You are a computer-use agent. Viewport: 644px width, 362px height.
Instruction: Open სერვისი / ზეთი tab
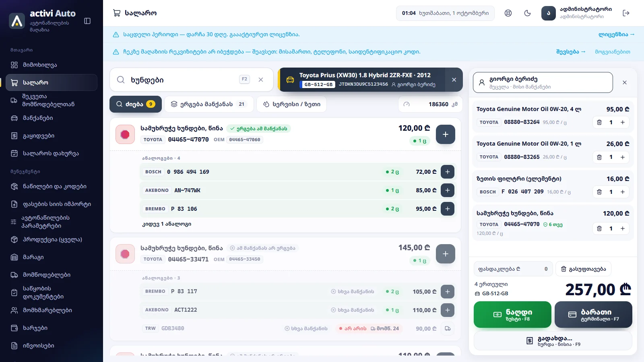click(x=292, y=104)
